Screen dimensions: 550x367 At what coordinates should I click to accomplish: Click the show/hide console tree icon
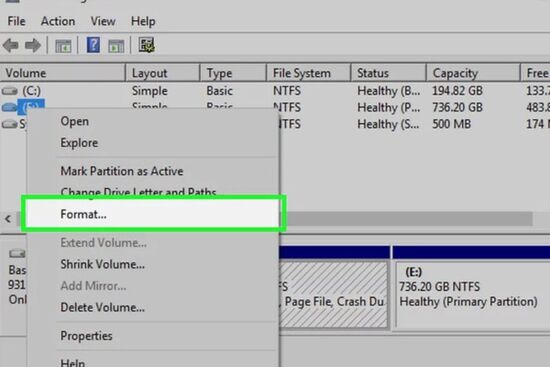pyautogui.click(x=63, y=46)
